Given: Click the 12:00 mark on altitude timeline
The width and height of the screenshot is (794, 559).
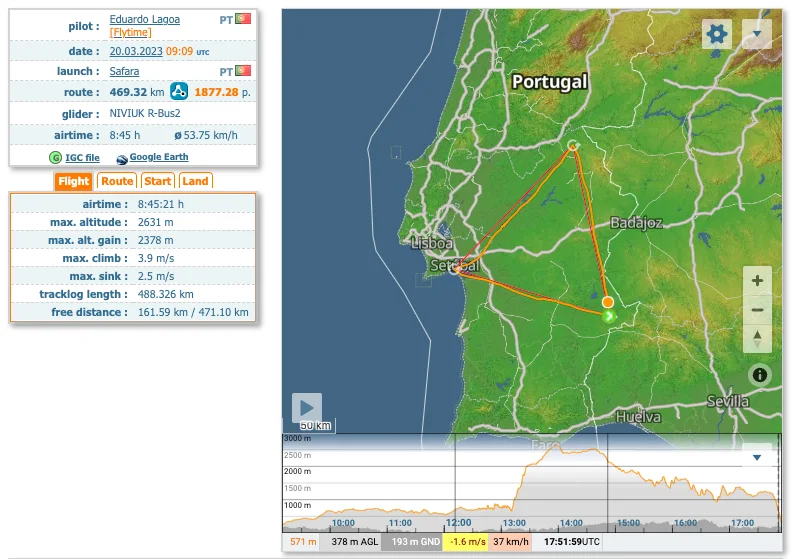Looking at the screenshot, I should 458,523.
